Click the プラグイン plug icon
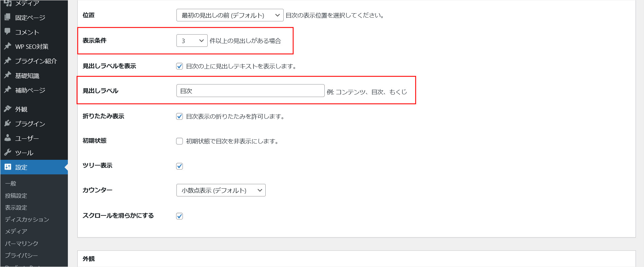The height and width of the screenshot is (267, 644). (x=7, y=123)
